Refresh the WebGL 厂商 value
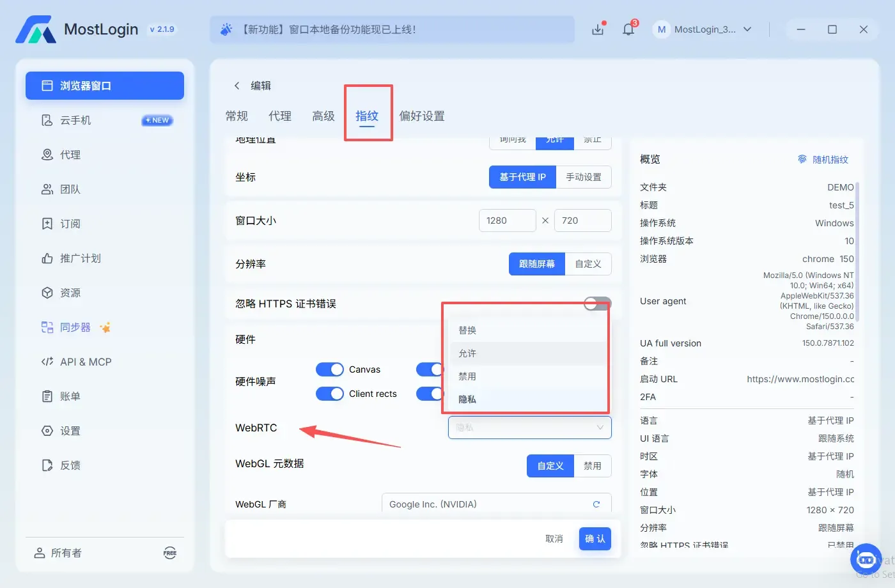This screenshot has width=895, height=588. pos(596,504)
